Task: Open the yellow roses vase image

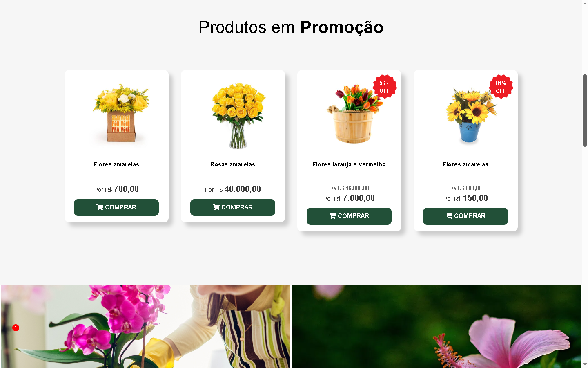Action: pyautogui.click(x=238, y=116)
